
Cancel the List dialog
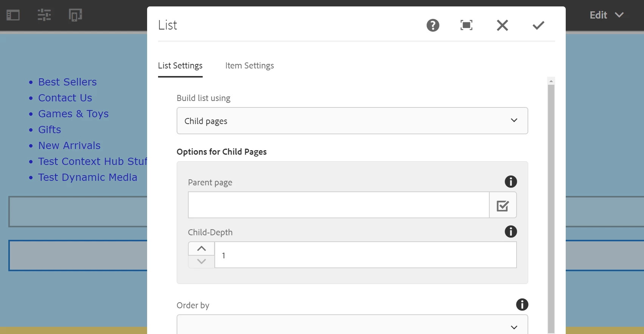502,25
